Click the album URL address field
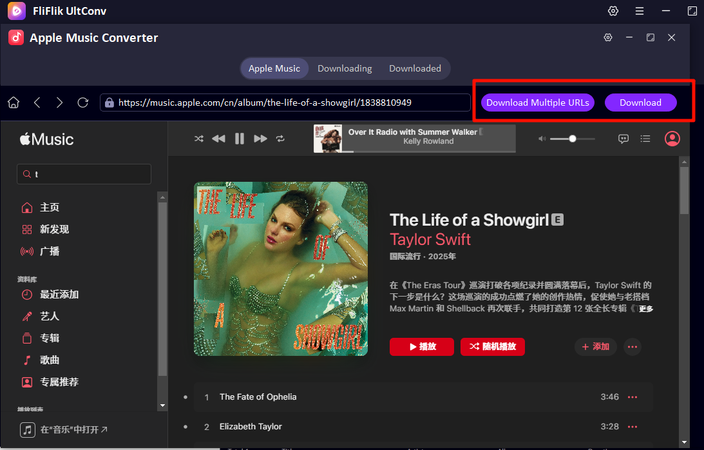 [285, 102]
